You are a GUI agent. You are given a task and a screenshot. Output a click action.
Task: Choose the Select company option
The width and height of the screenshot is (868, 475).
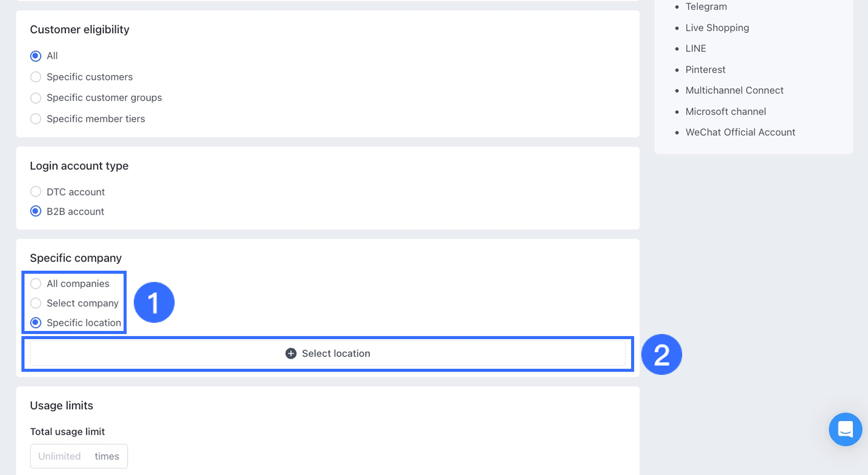(36, 303)
